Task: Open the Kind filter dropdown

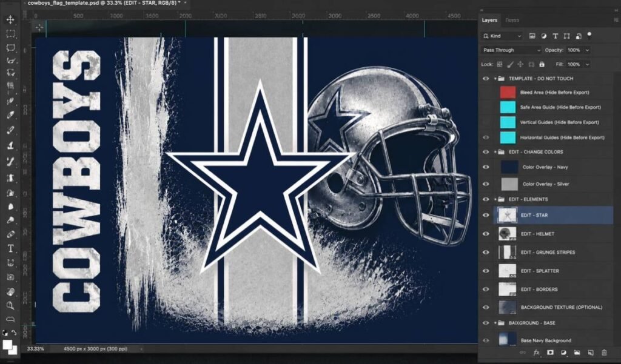Action: point(502,36)
